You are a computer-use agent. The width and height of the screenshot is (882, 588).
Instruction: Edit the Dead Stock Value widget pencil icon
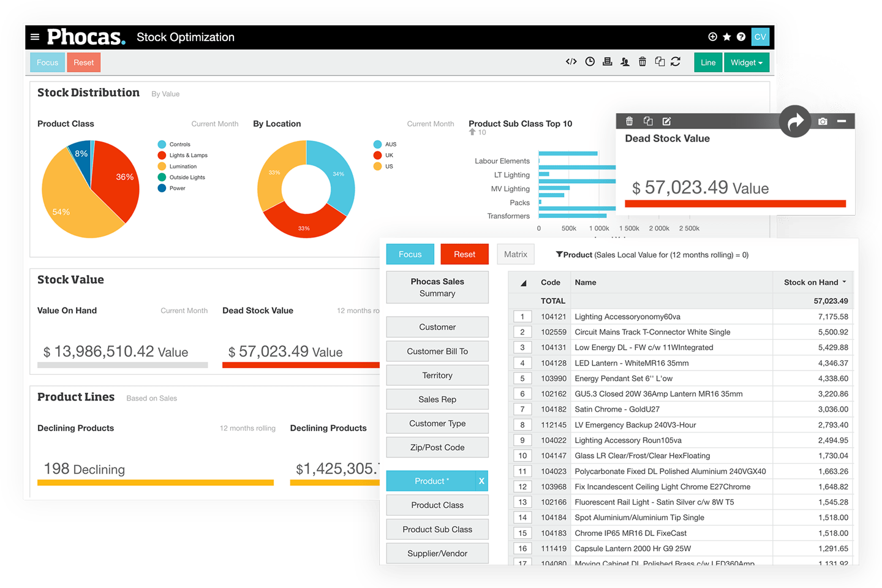point(667,121)
